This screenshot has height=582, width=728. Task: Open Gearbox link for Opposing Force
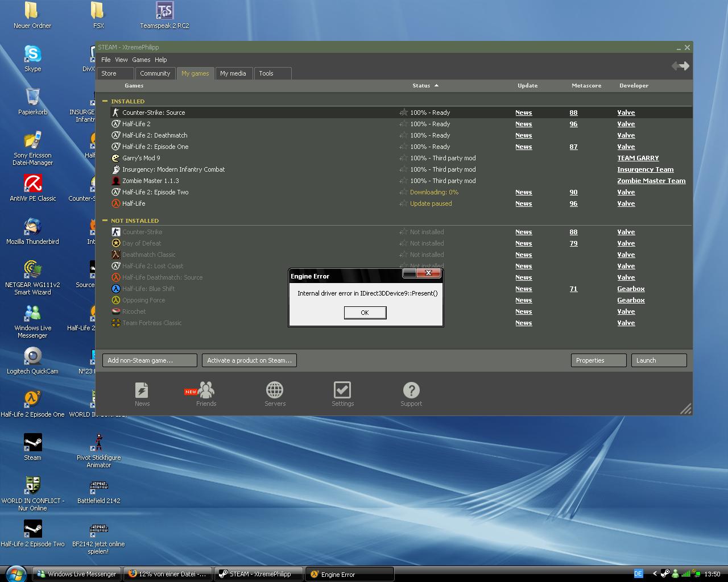[x=631, y=300]
